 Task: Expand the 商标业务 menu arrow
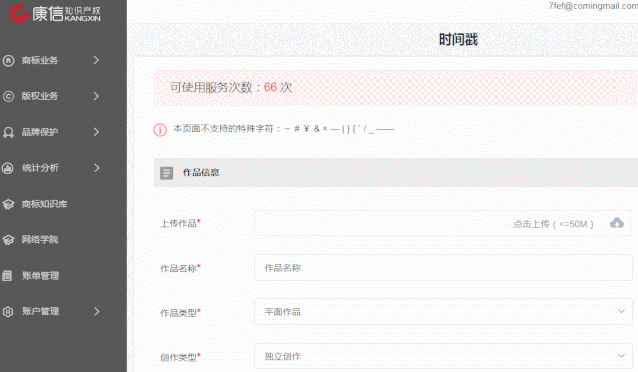(x=96, y=60)
